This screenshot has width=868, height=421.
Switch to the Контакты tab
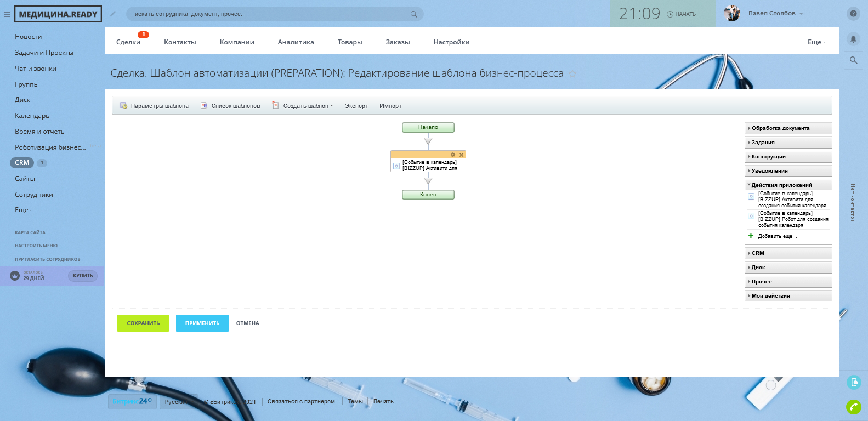tap(180, 42)
